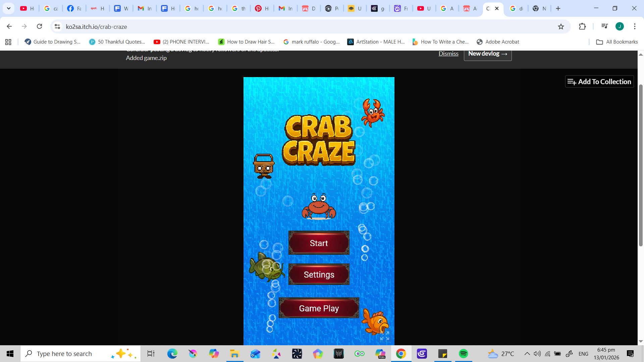
Task: Mute audio via the system tray speaker
Action: pos(537,353)
